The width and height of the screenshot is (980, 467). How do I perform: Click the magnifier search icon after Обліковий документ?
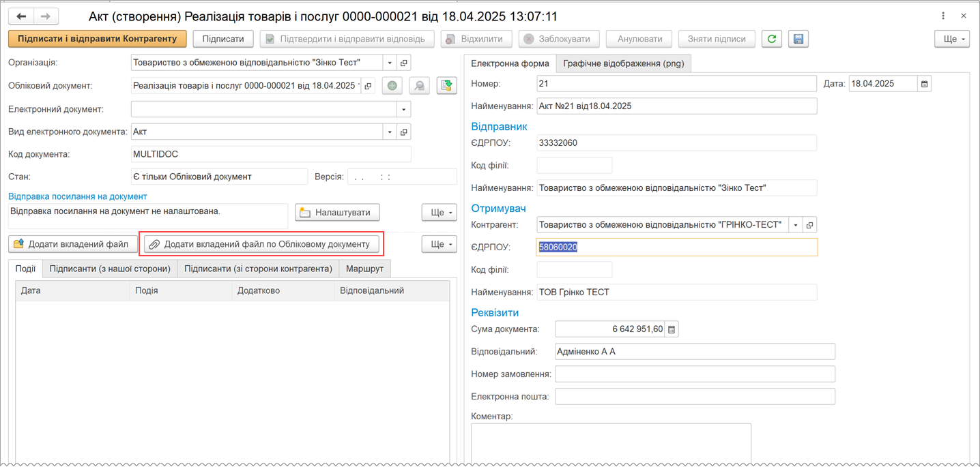click(x=419, y=86)
